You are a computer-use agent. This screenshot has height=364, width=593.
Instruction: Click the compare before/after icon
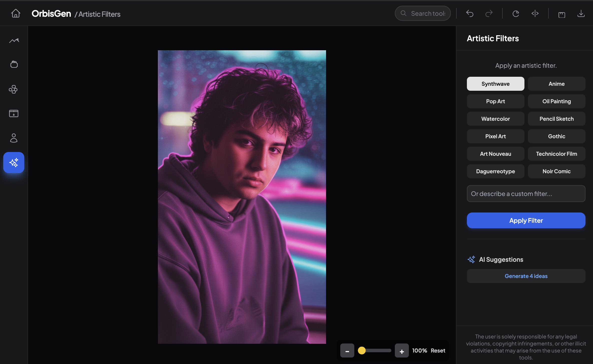(x=535, y=13)
